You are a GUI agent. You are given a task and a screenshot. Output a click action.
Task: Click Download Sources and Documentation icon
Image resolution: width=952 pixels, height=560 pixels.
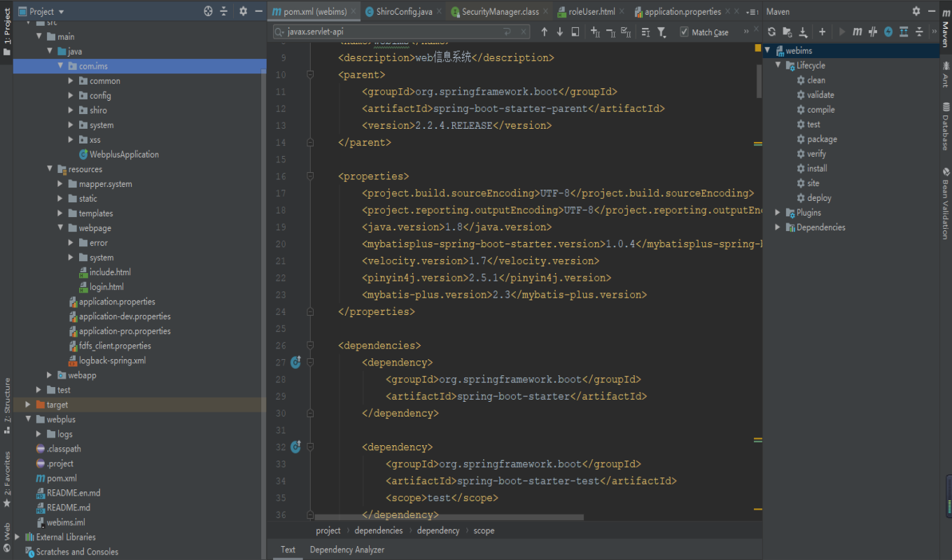[x=803, y=31]
